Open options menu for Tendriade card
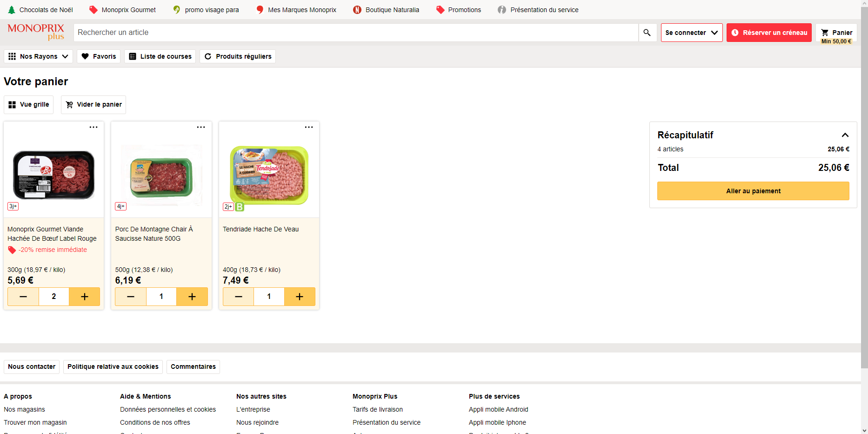Image resolution: width=868 pixels, height=434 pixels. 309,127
